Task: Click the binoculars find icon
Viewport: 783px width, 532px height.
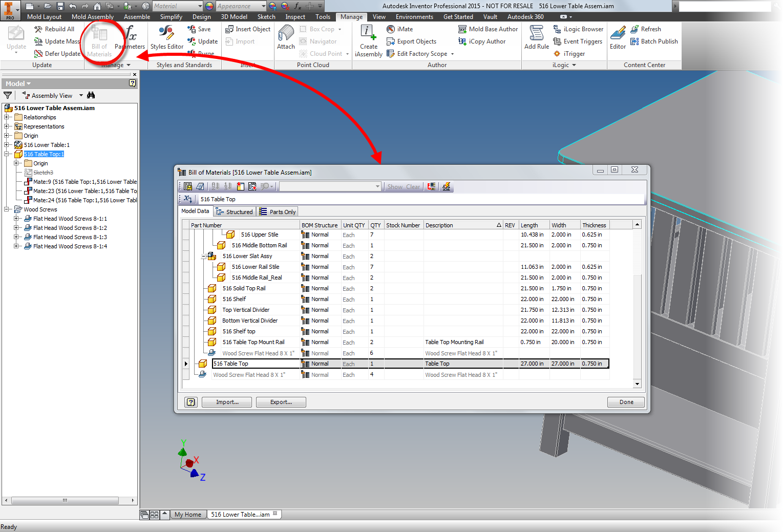Action: click(91, 95)
